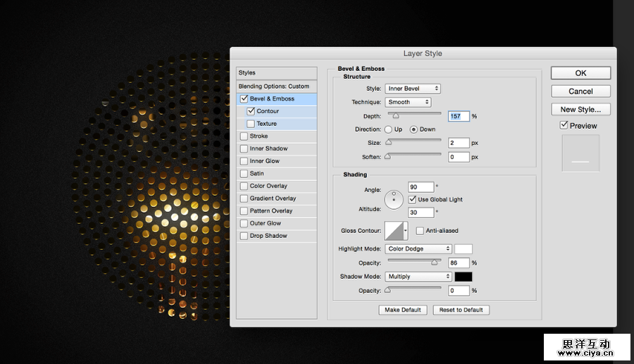Open Shadow Mode dropdown set to Multiply
Screen dimensions: 634x364
click(x=418, y=277)
